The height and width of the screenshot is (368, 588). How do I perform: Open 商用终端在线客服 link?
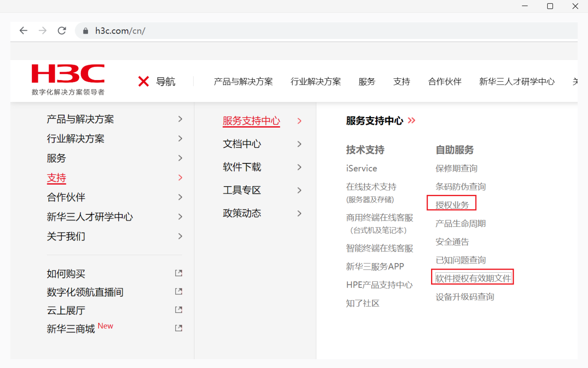(379, 218)
